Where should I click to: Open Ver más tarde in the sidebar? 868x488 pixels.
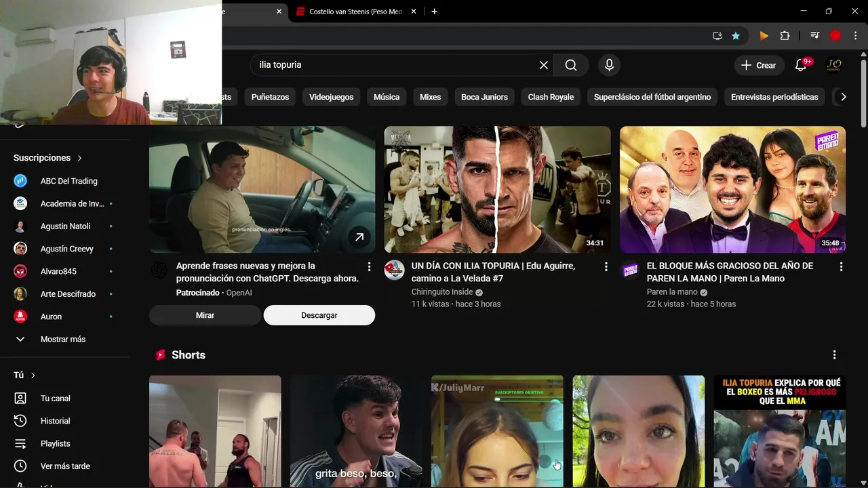[64, 466]
